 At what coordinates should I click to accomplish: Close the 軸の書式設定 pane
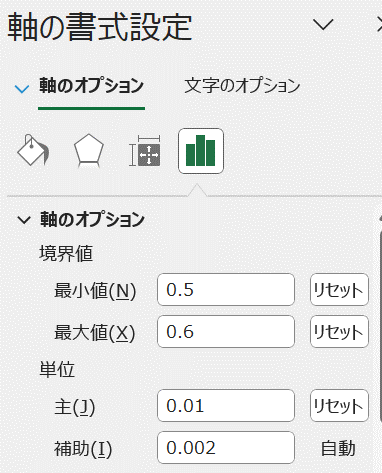pyautogui.click(x=379, y=25)
